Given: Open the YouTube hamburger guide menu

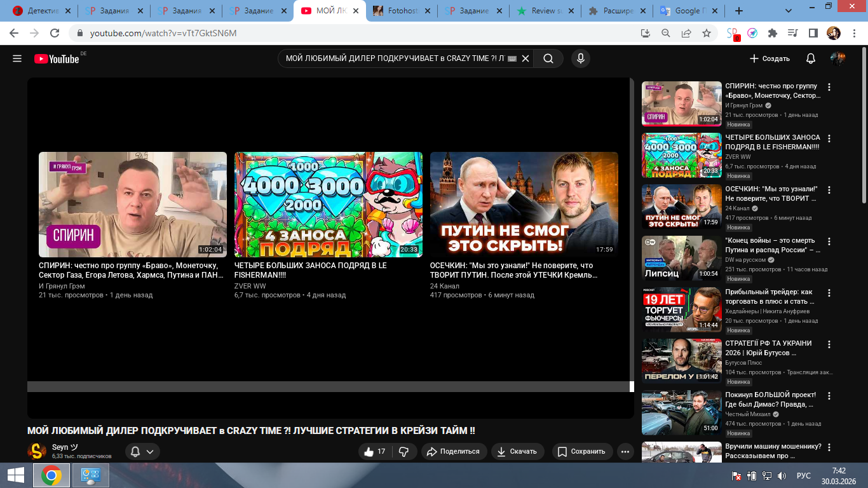Looking at the screenshot, I should [17, 58].
